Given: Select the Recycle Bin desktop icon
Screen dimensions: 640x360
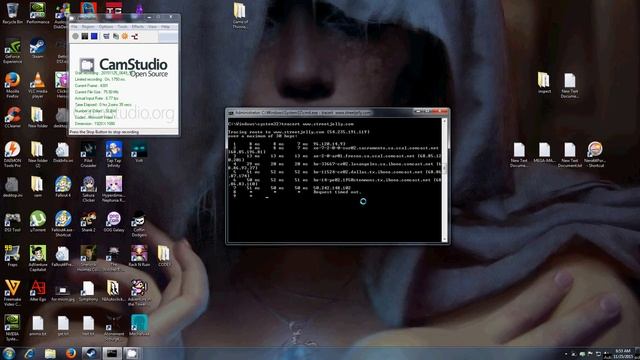Looking at the screenshot, I should 12,13.
